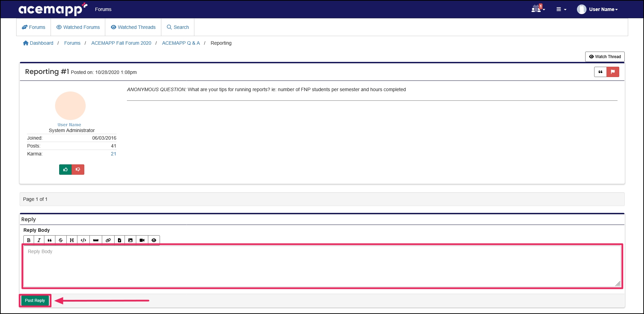Post the reply
Image resolution: width=644 pixels, height=314 pixels.
[35, 300]
